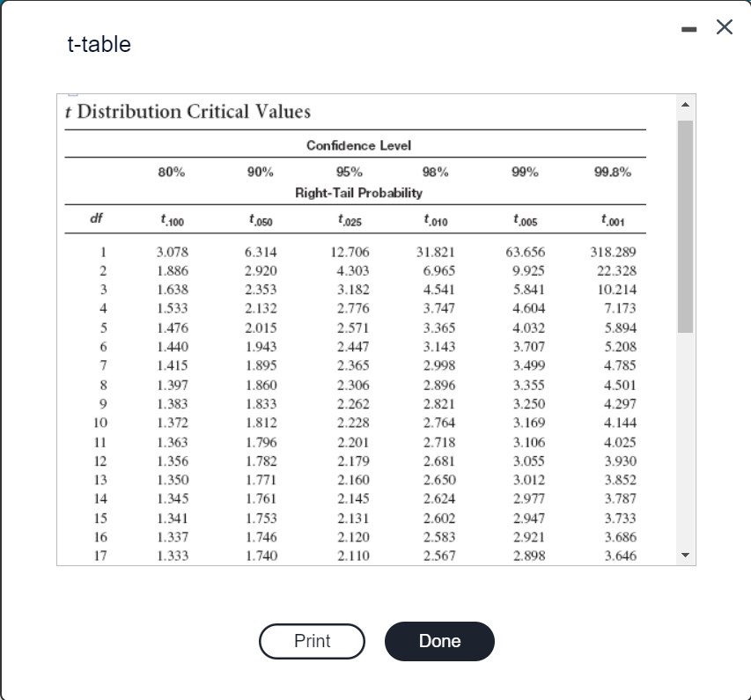Select the value 3.078 in row 1
The height and width of the screenshot is (700, 751).
pos(173,252)
